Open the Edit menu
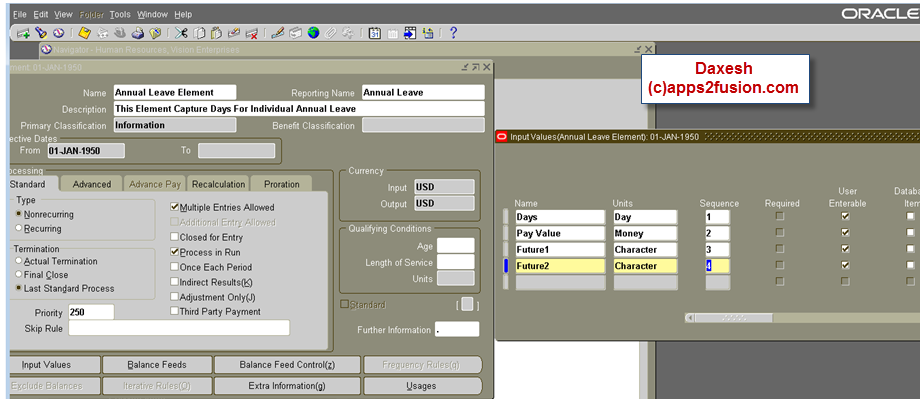Image resolution: width=920 pixels, height=399 pixels. [40, 14]
